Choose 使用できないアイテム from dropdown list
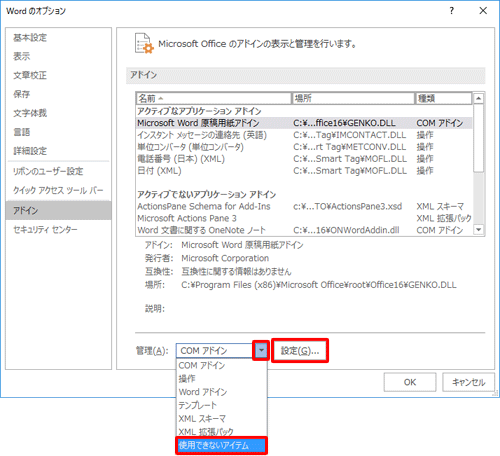 [x=222, y=445]
